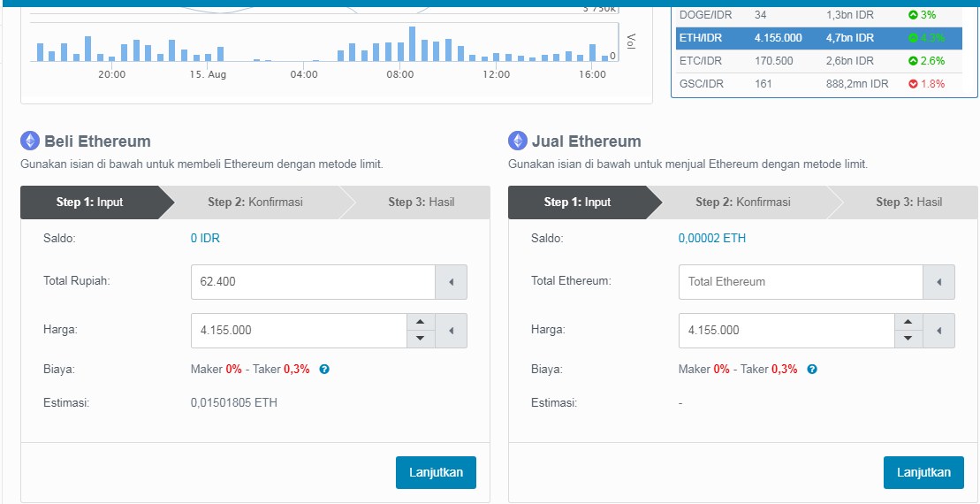Click the green up arrow in DOGE/IDR row

tap(913, 15)
